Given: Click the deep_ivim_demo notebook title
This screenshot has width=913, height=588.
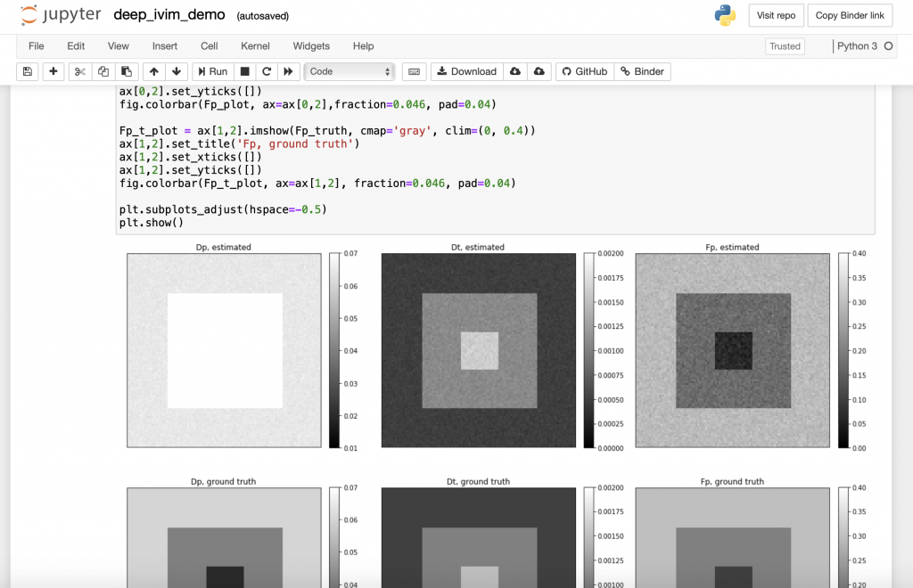Looking at the screenshot, I should [x=170, y=16].
